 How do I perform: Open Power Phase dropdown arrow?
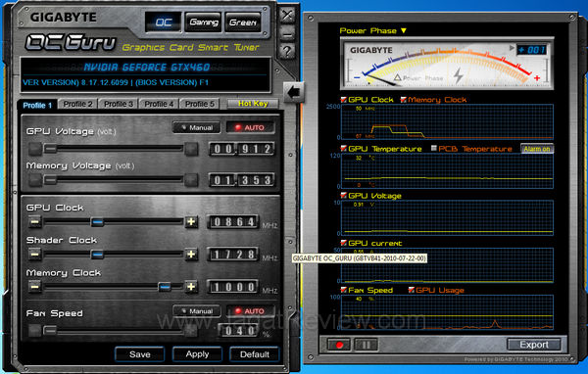click(404, 30)
